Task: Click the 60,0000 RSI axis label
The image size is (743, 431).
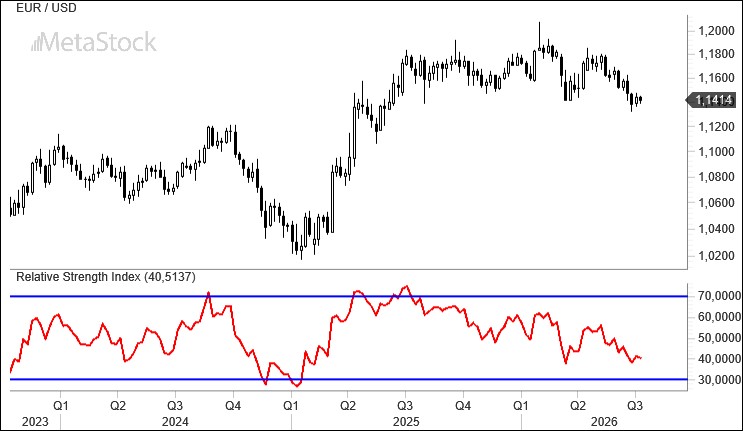Action: coord(719,317)
